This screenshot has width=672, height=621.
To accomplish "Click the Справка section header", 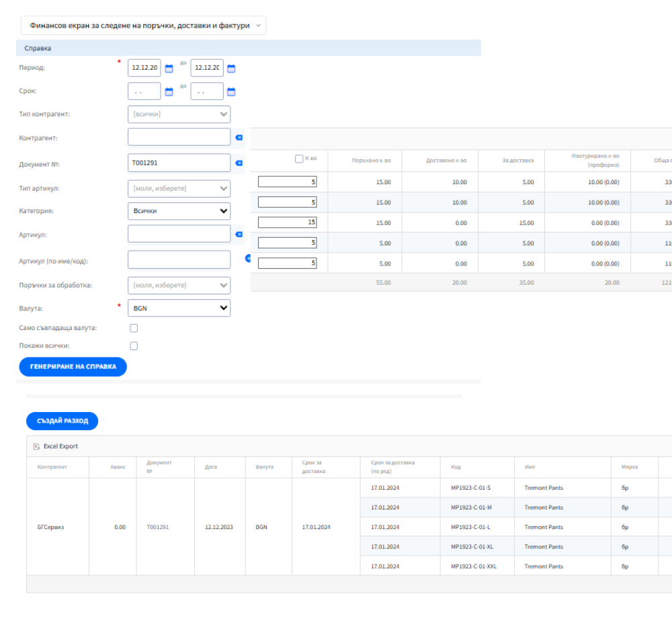I will coord(248,48).
